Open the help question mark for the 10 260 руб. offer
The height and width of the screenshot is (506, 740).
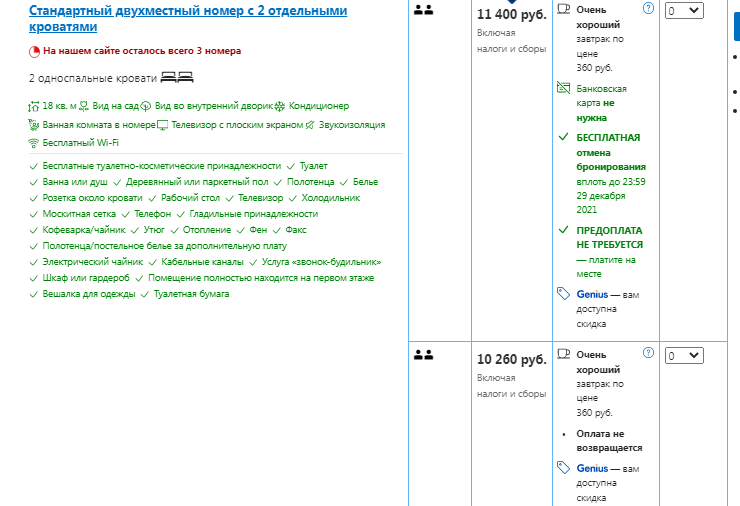pos(648,353)
